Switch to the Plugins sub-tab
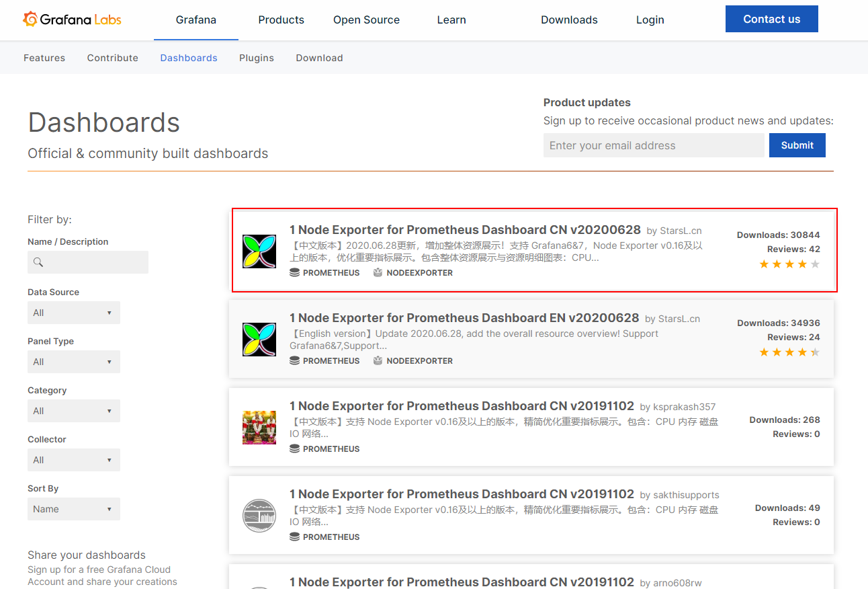 click(257, 58)
